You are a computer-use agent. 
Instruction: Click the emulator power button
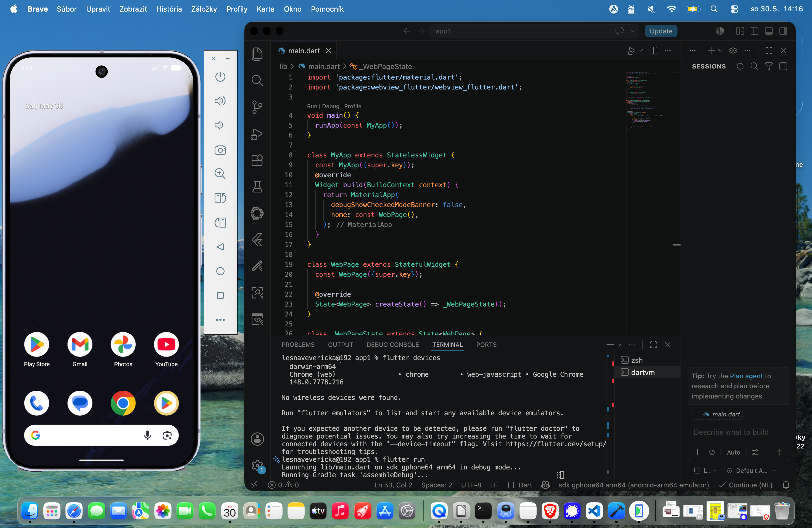[220, 76]
